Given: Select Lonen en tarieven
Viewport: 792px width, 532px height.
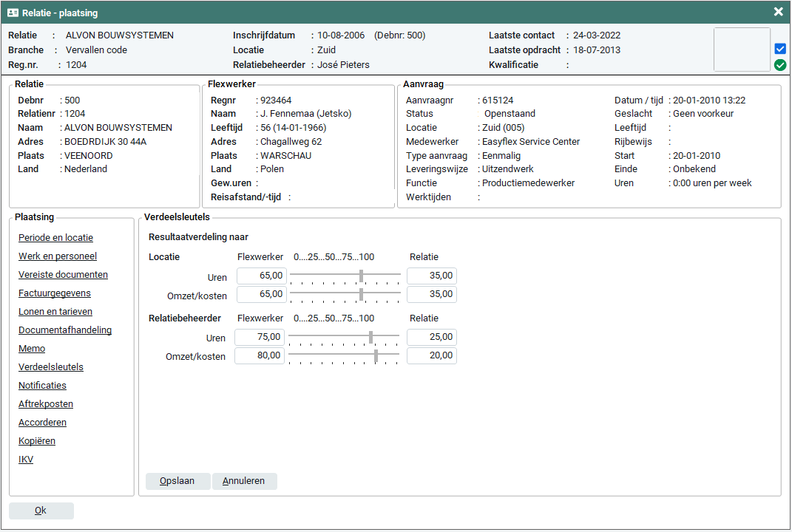Looking at the screenshot, I should (55, 312).
